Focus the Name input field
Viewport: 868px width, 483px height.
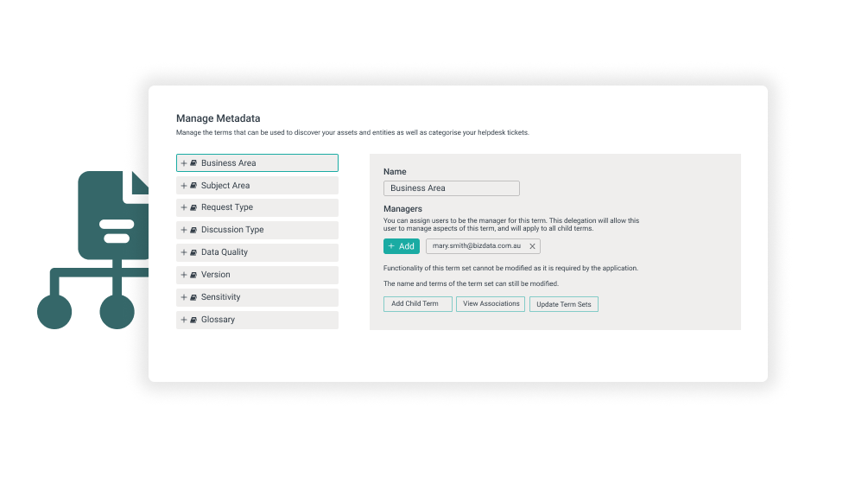(451, 188)
